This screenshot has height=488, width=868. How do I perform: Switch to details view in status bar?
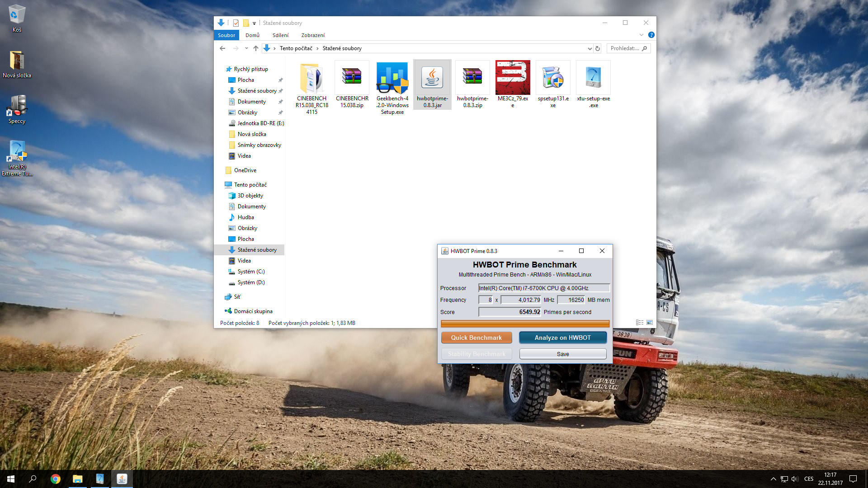(x=640, y=323)
